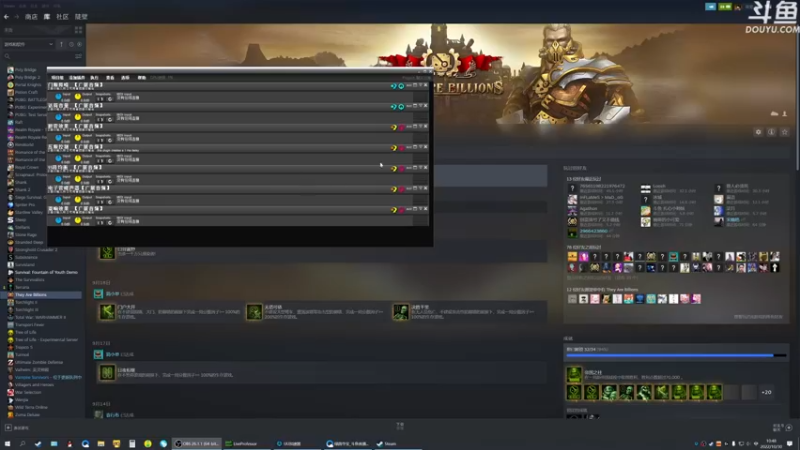This screenshot has width=800, height=450.
Task: Switch to OBS in the taskbar
Action: tap(196, 444)
